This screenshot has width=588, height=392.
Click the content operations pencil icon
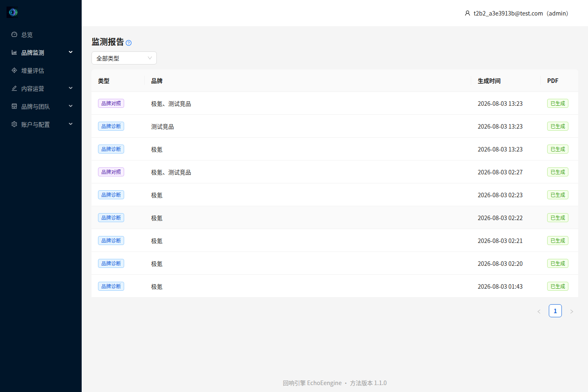coord(14,89)
